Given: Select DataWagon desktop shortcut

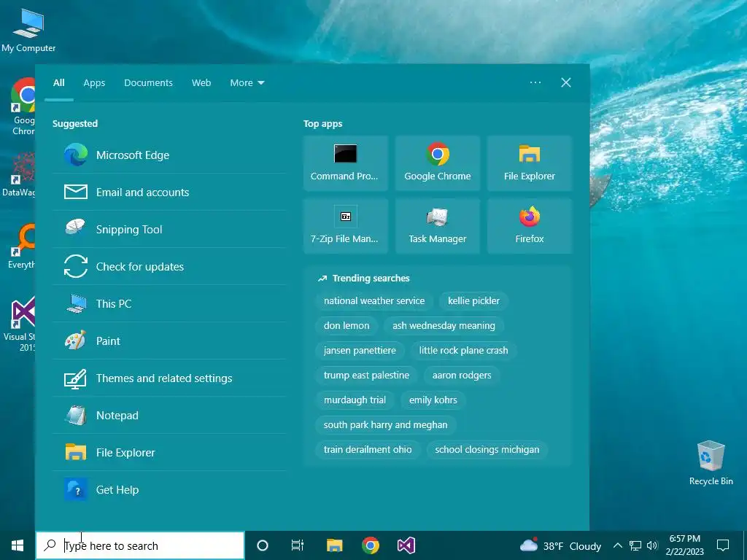Looking at the screenshot, I should point(19,174).
